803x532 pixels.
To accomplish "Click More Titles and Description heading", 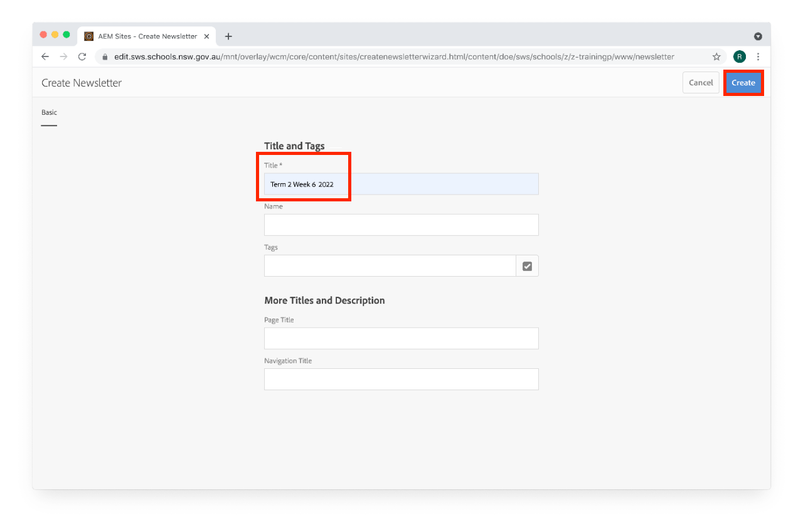I will (324, 301).
